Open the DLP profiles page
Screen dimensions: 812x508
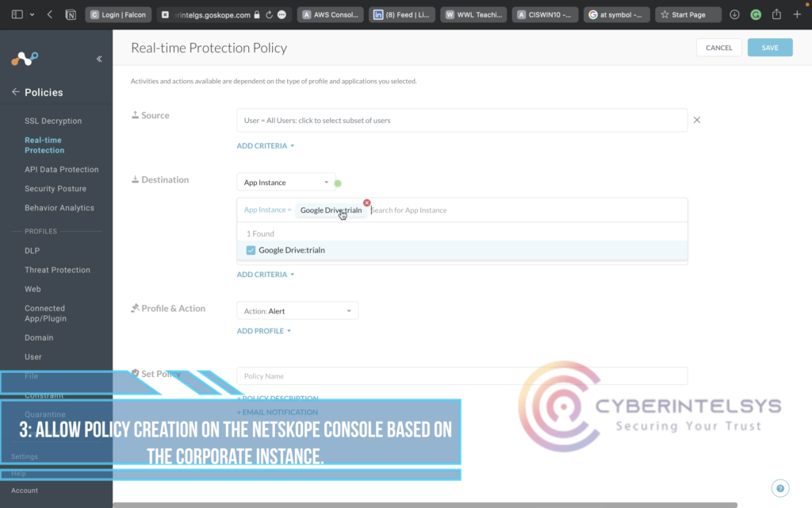(x=32, y=250)
